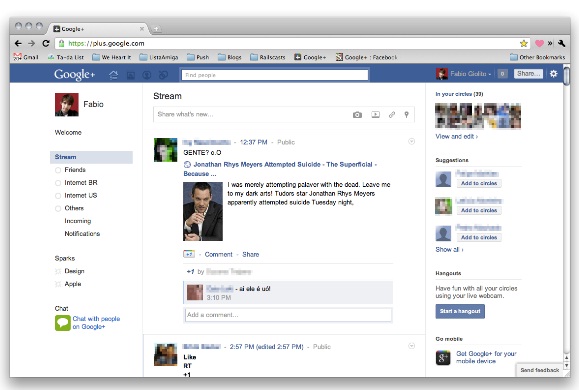The width and height of the screenshot is (579, 390).
Task: Open the Welcome sidebar item
Action: click(68, 133)
